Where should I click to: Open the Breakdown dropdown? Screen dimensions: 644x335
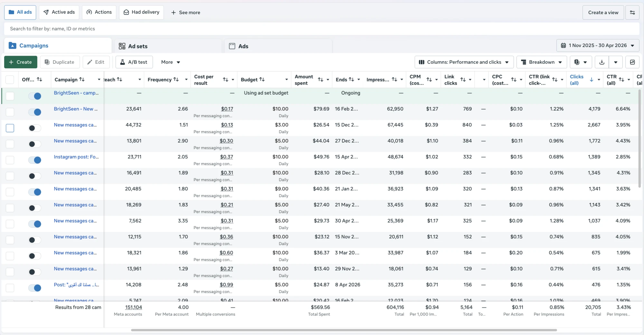tap(542, 62)
